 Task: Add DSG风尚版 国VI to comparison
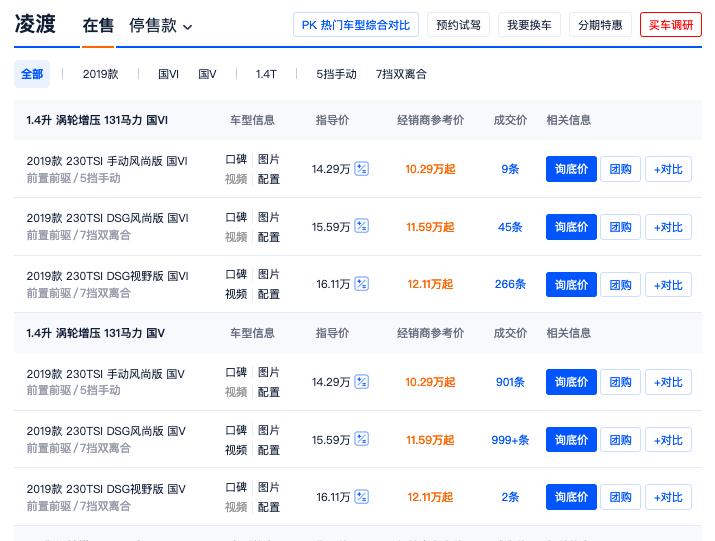(x=668, y=227)
